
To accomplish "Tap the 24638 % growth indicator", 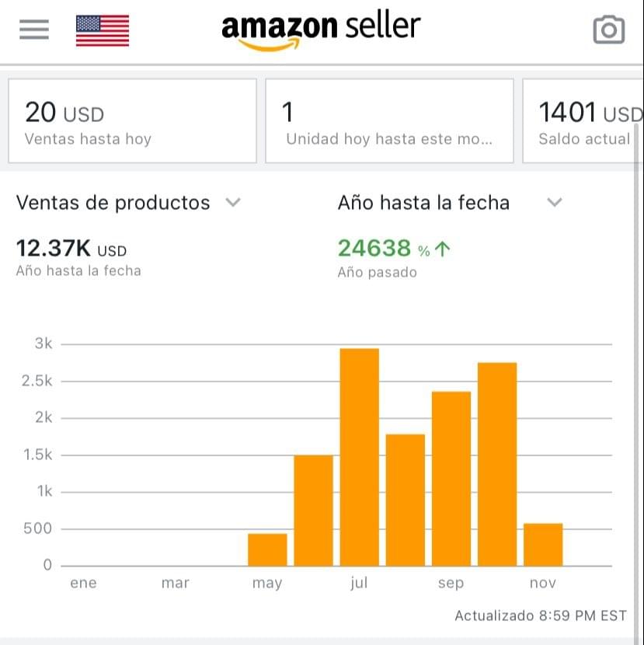I will (394, 249).
